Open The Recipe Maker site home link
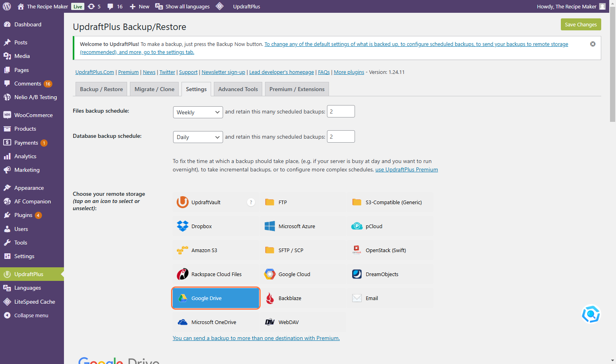 click(x=43, y=6)
